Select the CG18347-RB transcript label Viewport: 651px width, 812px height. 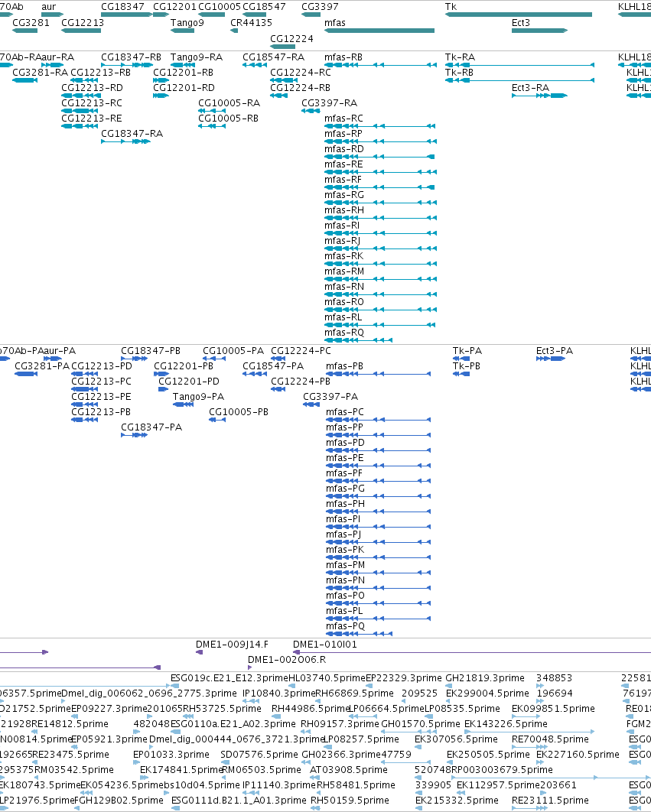coord(131,57)
